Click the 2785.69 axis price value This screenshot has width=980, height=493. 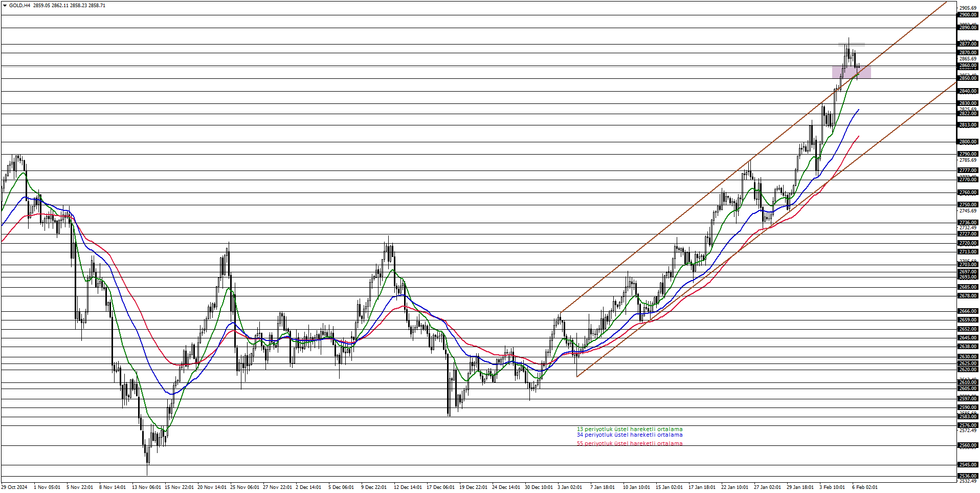click(x=968, y=160)
